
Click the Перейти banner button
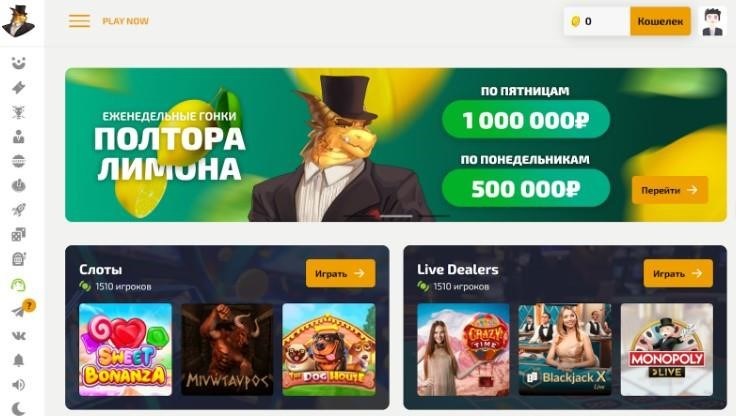click(x=670, y=190)
